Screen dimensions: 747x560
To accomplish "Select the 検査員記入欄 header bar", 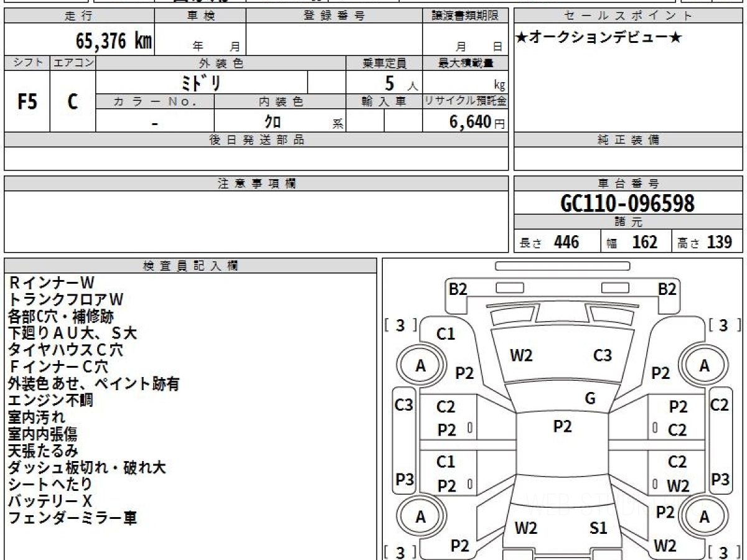I will point(190,266).
